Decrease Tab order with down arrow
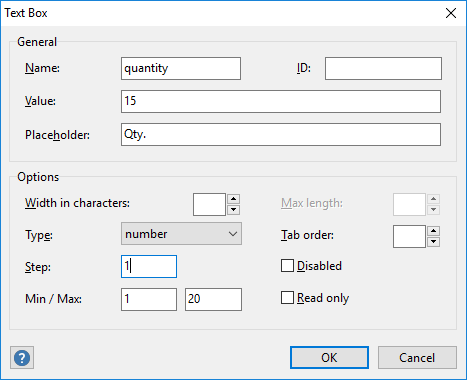Image resolution: width=467 pixels, height=380 pixels. pyautogui.click(x=433, y=242)
